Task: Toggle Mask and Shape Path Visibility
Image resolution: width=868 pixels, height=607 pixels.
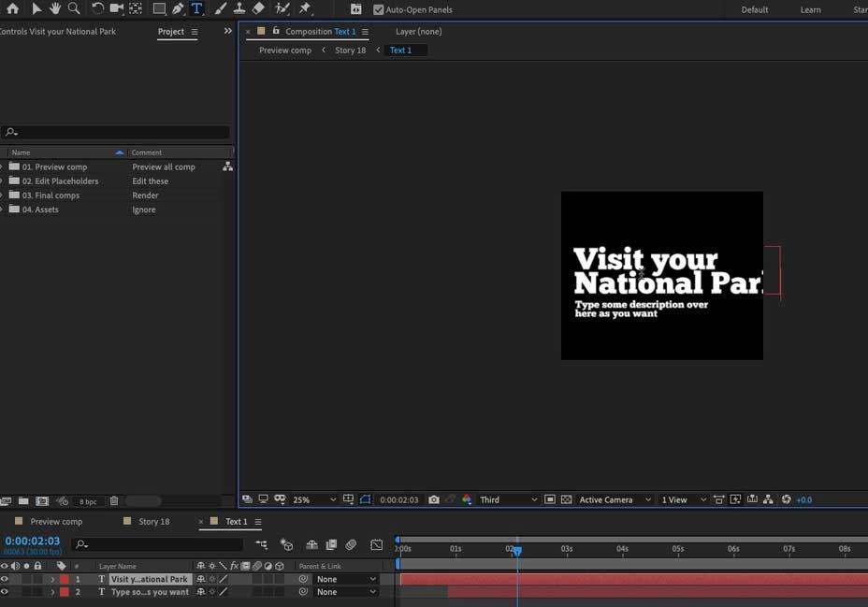Action: [365, 499]
